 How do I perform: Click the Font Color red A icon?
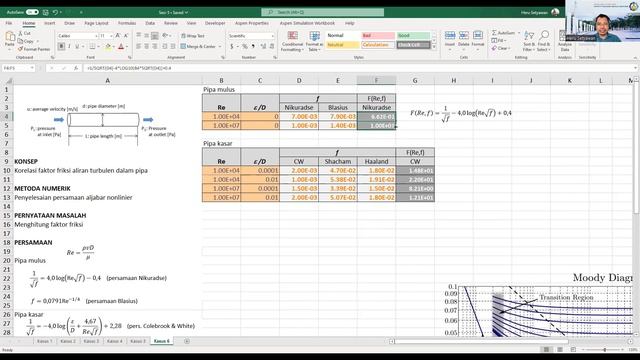pyautogui.click(x=121, y=47)
